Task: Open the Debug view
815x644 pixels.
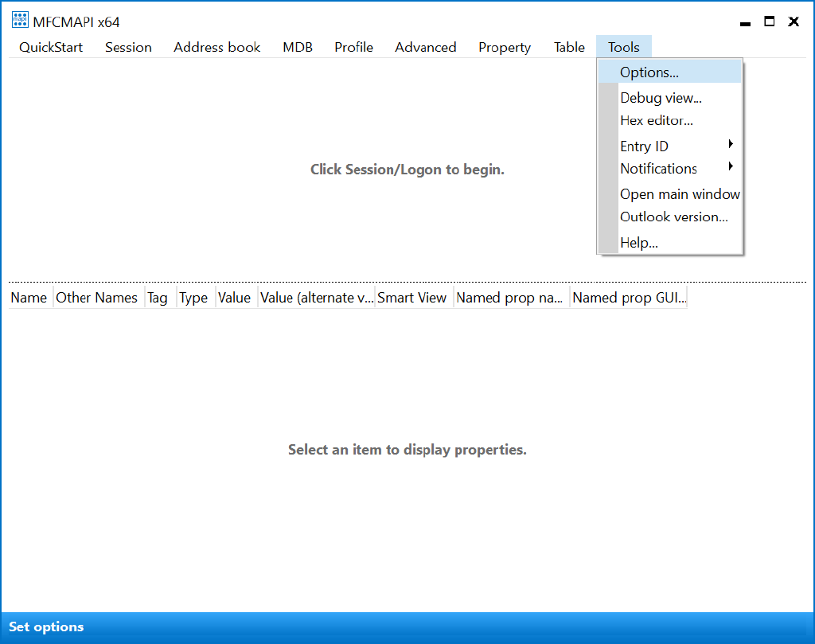Action: pos(661,97)
